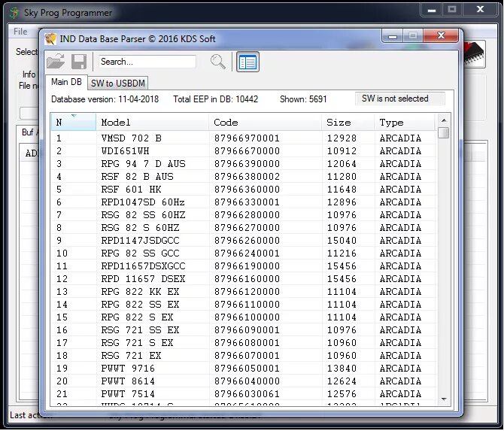The image size is (504, 431).
Task: Click the vertical scrollbar thumb
Action: point(444,132)
